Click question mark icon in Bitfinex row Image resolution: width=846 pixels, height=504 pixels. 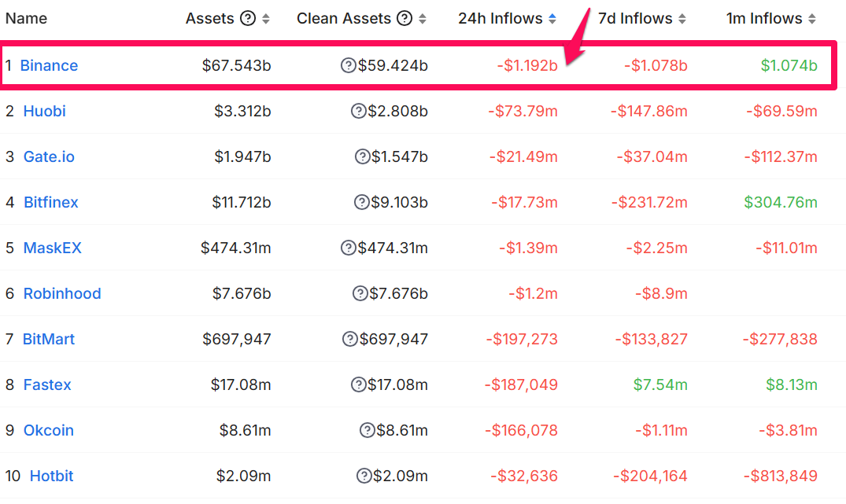(362, 202)
